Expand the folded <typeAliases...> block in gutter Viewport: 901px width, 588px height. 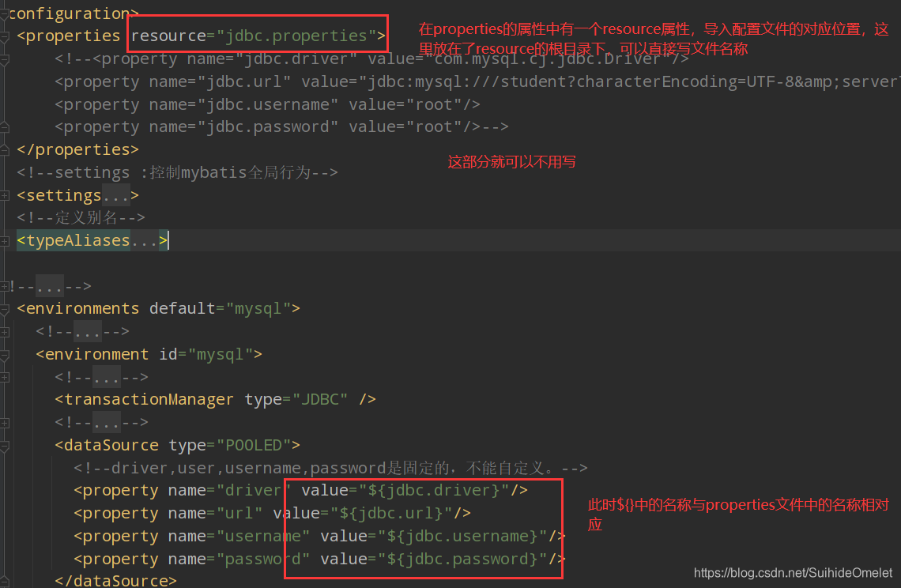coord(5,241)
